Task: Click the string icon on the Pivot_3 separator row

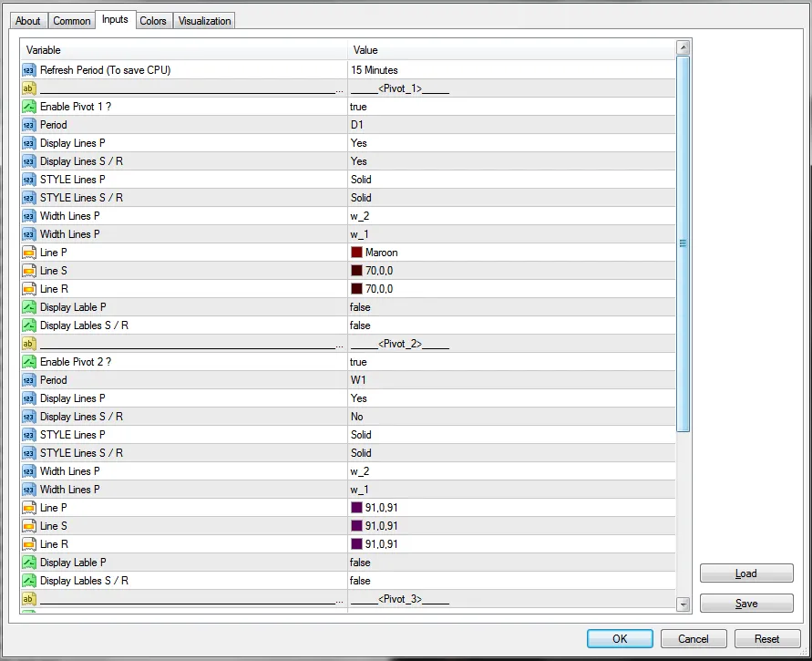Action: click(x=29, y=599)
